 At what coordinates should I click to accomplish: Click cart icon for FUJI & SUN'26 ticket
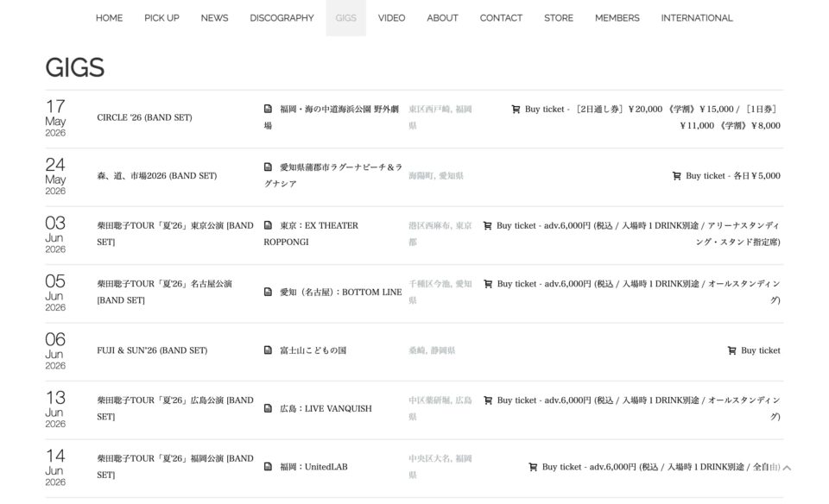[x=732, y=350]
